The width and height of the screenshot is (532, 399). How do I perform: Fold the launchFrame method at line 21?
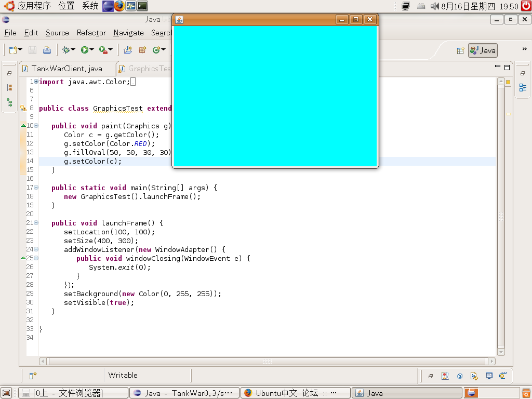[36, 222]
